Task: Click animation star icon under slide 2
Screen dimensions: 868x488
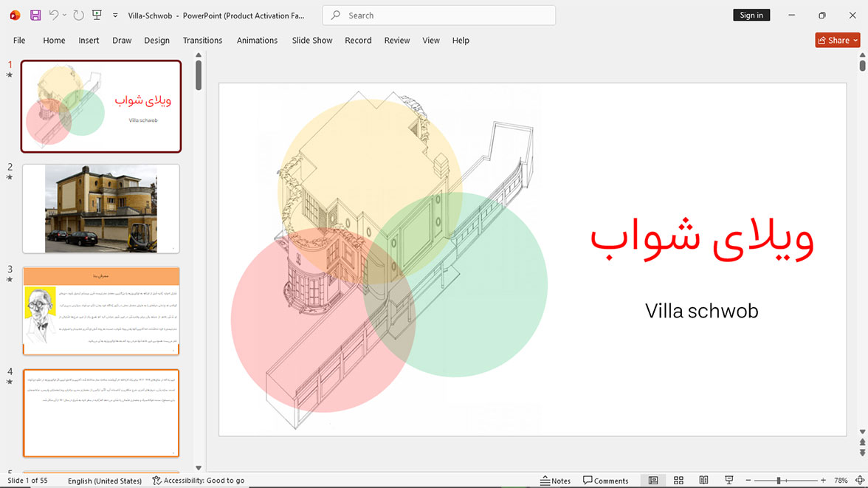Action: (10, 177)
